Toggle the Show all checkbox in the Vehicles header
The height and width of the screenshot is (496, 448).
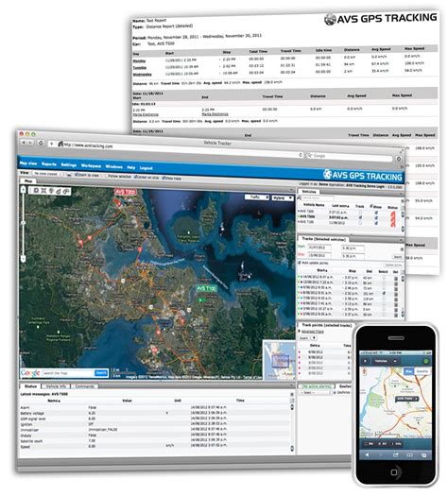[x=371, y=206]
